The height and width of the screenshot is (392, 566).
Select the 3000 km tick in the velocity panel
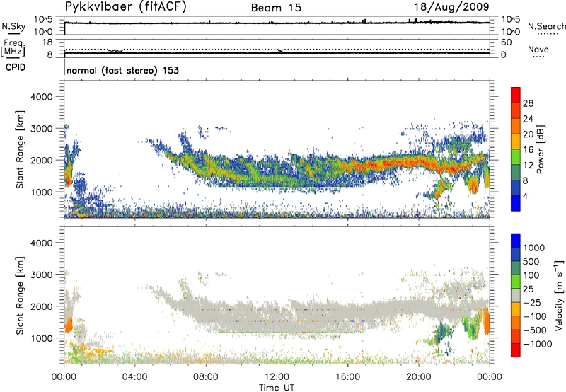click(42, 275)
